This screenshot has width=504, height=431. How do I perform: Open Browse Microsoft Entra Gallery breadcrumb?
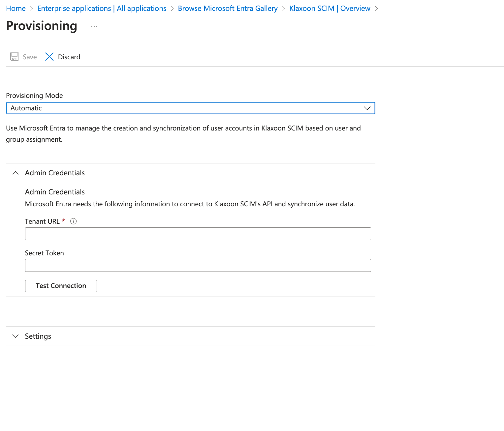(x=228, y=9)
